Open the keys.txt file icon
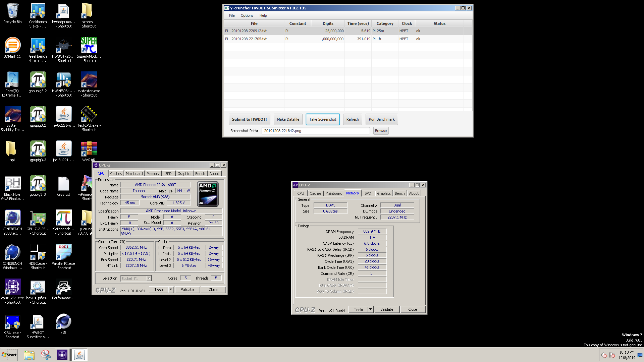Viewport: 644px width, 362px height. [63, 186]
